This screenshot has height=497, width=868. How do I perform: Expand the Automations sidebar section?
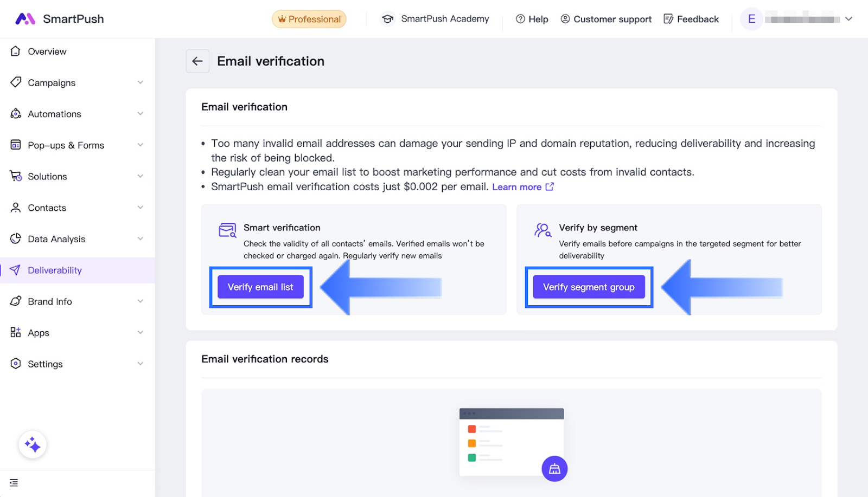[76, 114]
